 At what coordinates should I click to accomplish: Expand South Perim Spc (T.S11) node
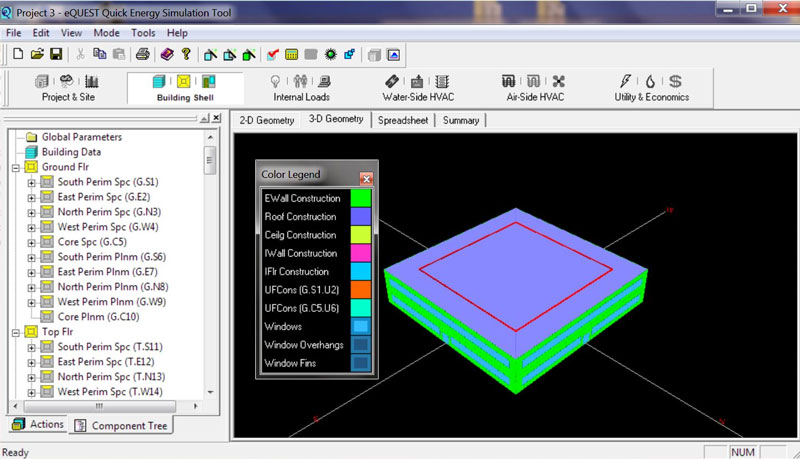point(32,347)
